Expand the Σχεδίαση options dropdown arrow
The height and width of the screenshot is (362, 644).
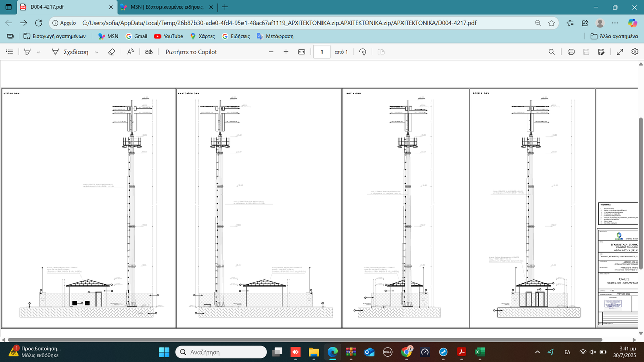[96, 52]
